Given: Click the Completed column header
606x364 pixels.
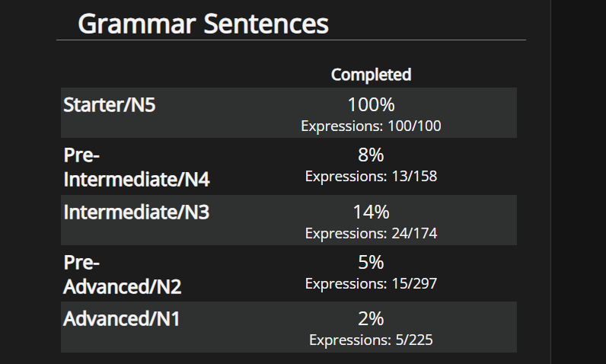Looking at the screenshot, I should [x=371, y=75].
